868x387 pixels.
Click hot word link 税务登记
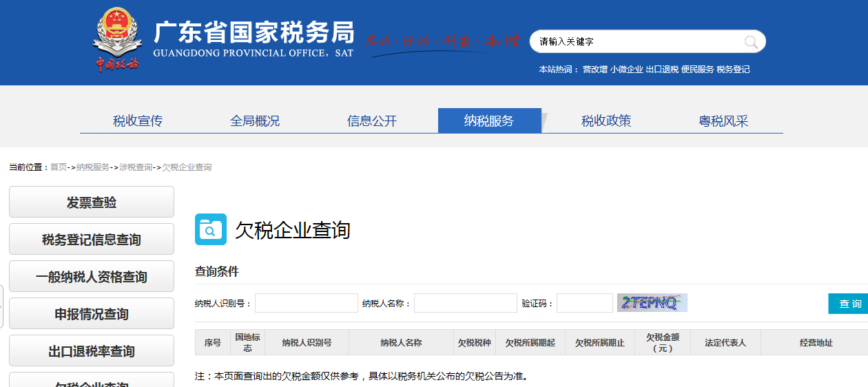tap(733, 70)
